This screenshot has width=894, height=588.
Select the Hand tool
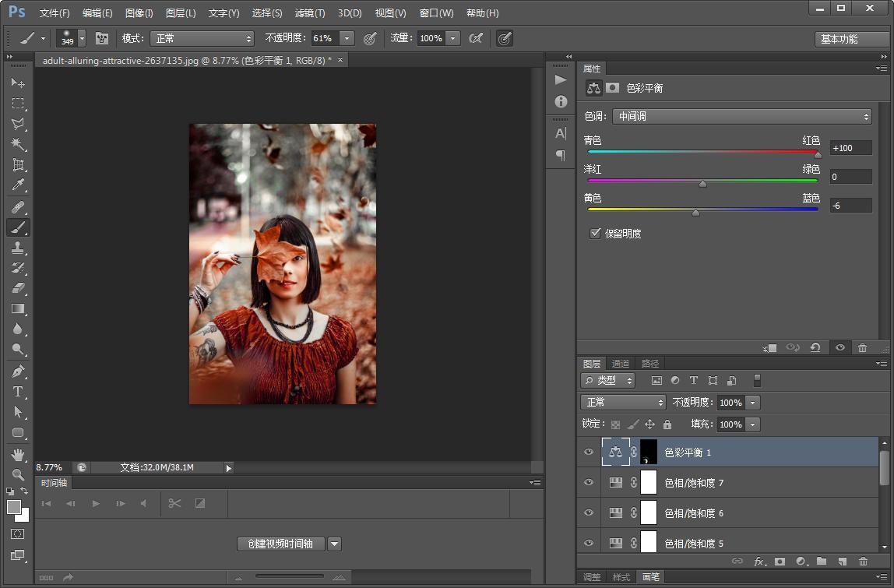click(18, 454)
